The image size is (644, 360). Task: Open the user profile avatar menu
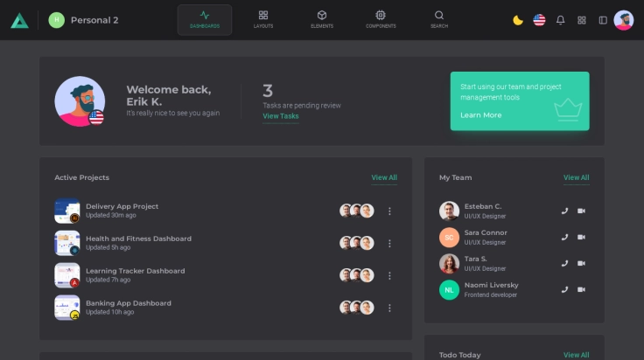(624, 20)
